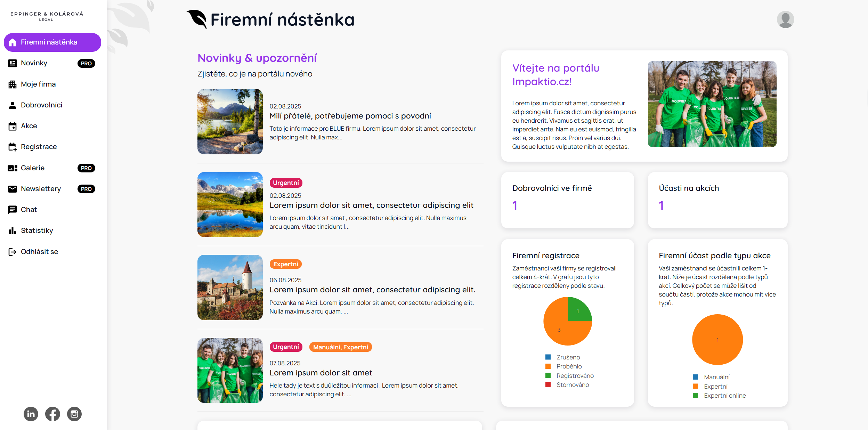Toggle the Zrušeno legend item in registrations chart
The image size is (868, 430).
(568, 357)
